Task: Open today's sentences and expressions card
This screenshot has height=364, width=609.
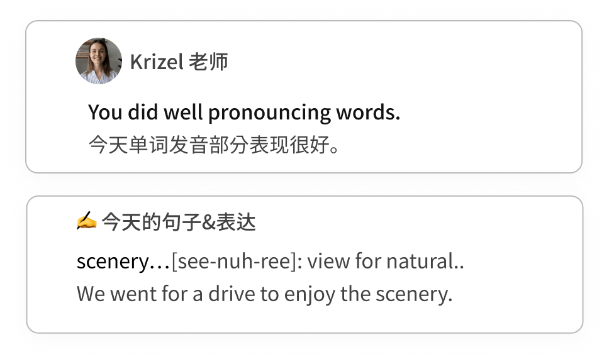Action: click(x=304, y=264)
